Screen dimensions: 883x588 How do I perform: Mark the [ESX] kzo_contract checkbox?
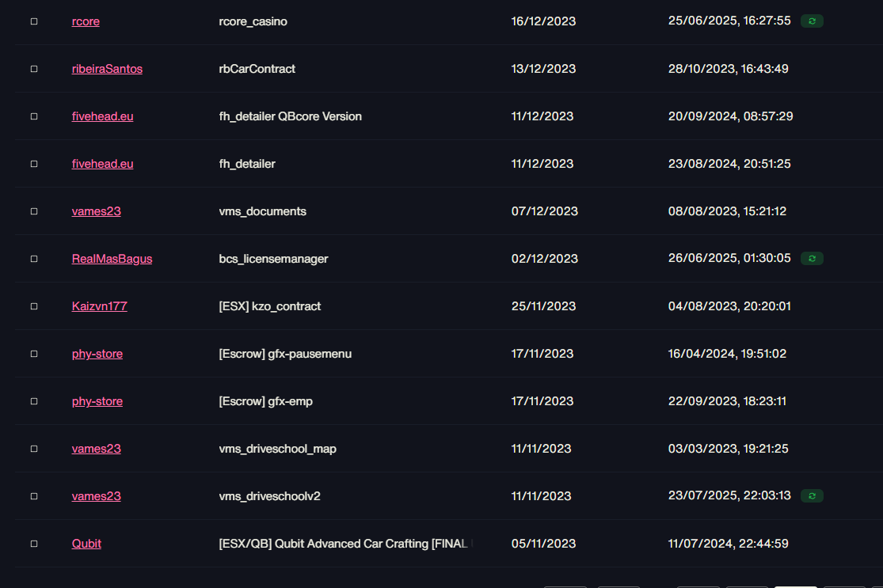tap(34, 306)
